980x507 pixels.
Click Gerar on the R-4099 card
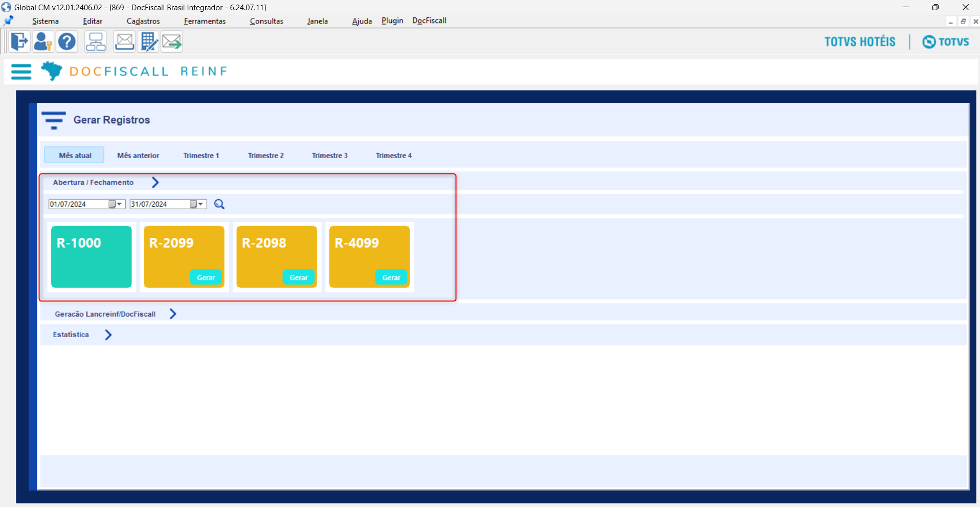[391, 277]
